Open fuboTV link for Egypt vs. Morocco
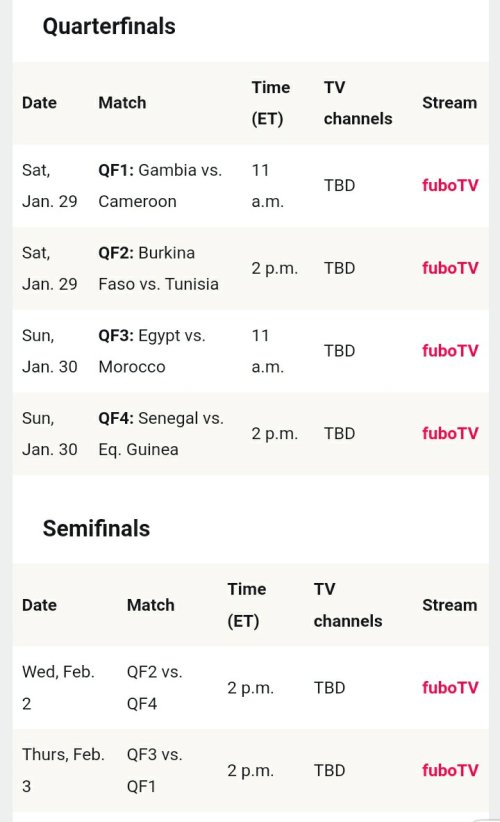Screen dimensions: 500x822 click(450, 351)
